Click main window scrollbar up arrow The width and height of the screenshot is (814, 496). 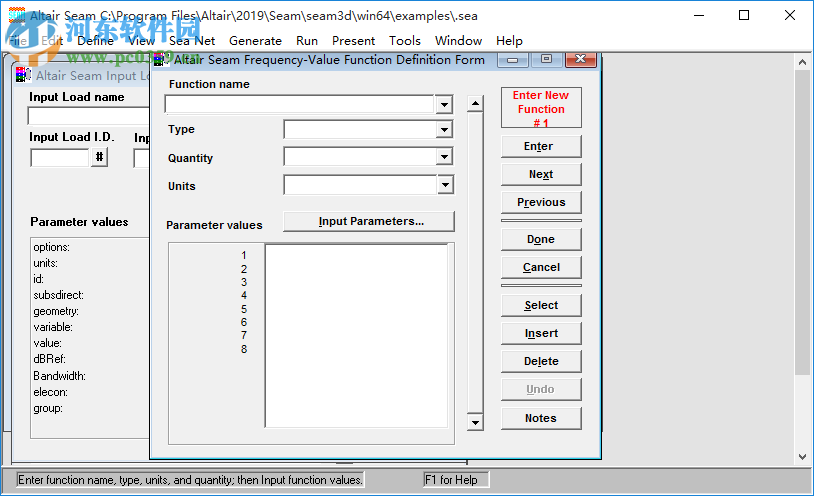(803, 62)
